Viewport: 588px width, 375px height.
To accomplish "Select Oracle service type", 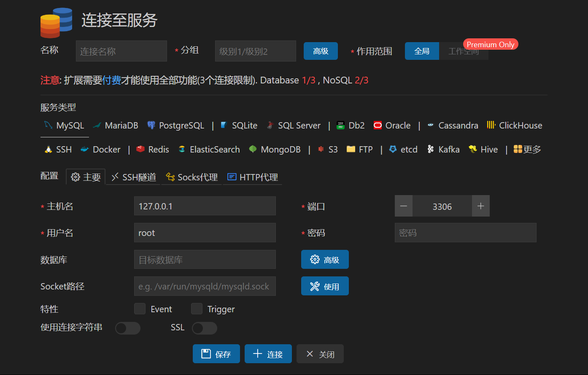I will [x=392, y=126].
